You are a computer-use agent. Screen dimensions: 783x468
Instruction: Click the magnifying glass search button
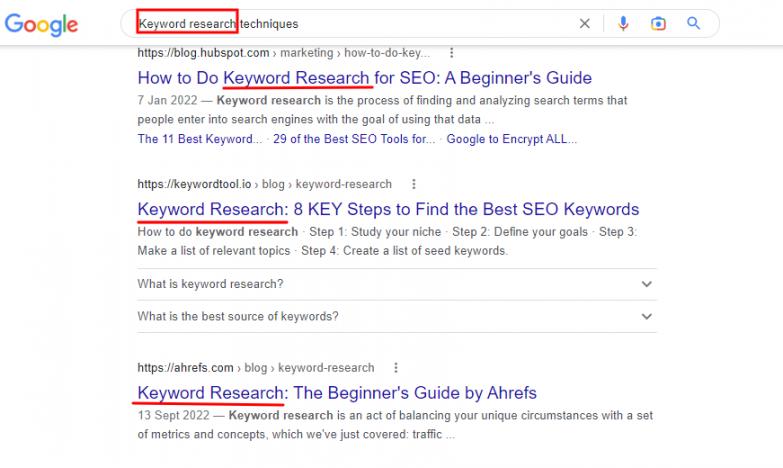694,23
